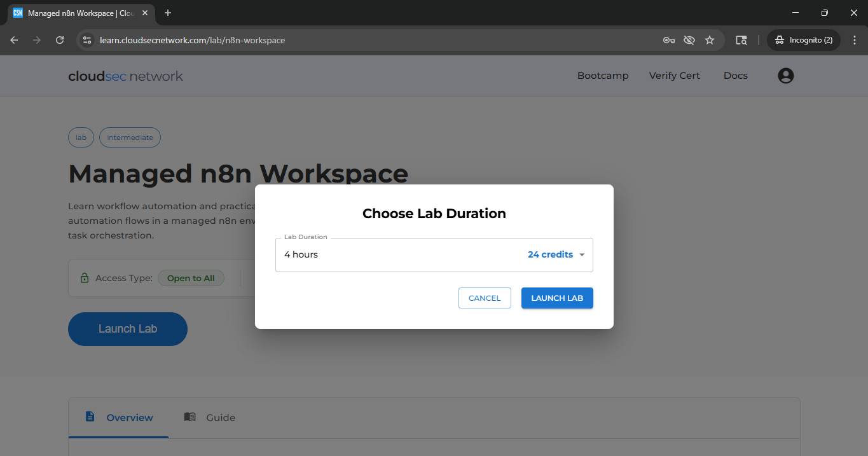Switch to the Guide tab
Image resolution: width=868 pixels, height=456 pixels.
[209, 417]
